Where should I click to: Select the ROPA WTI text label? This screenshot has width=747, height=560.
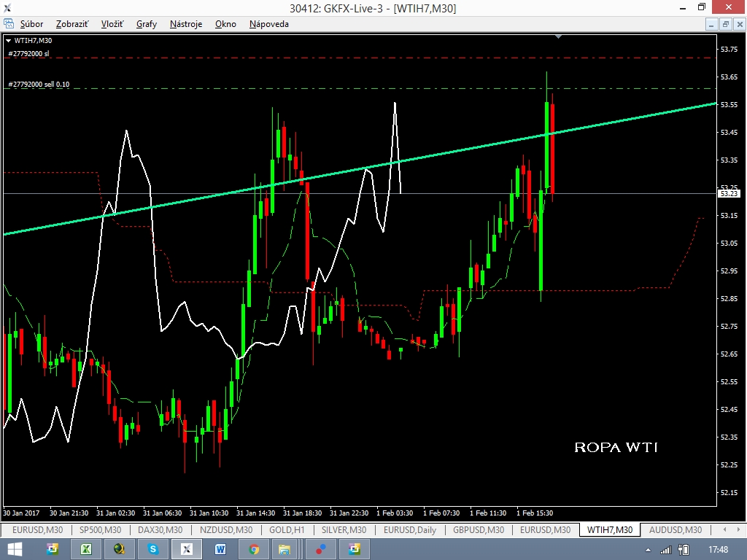pos(616,447)
